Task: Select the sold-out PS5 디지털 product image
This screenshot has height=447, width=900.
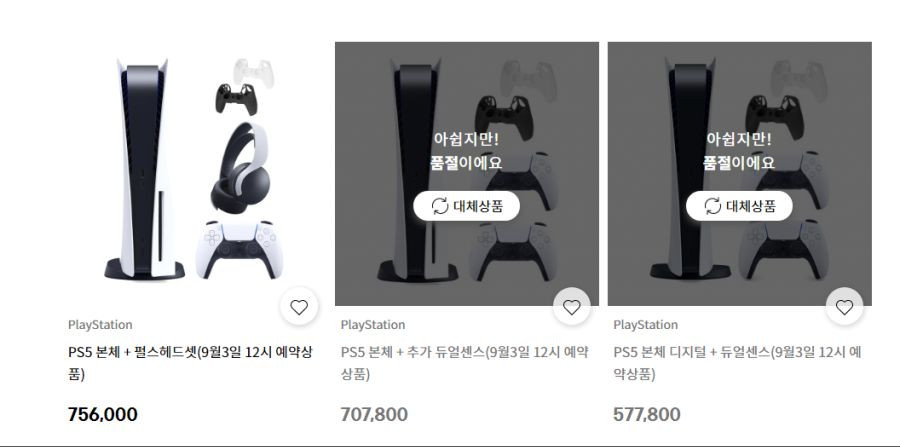Action: point(739,173)
